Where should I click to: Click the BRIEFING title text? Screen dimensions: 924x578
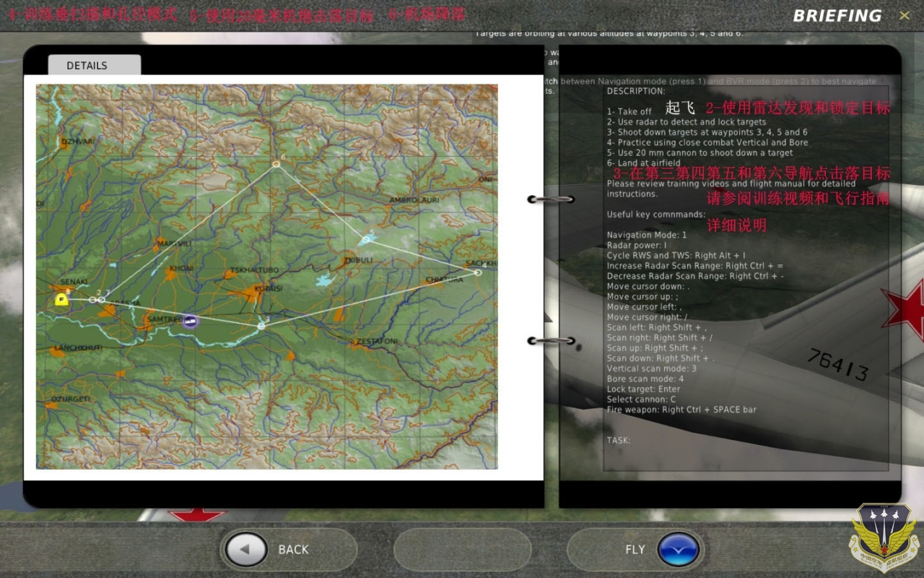coord(837,15)
